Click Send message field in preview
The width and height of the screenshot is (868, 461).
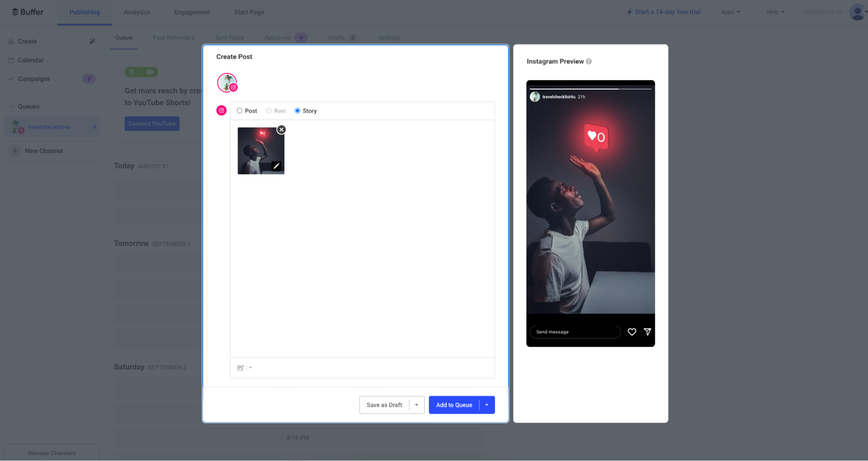coord(575,332)
